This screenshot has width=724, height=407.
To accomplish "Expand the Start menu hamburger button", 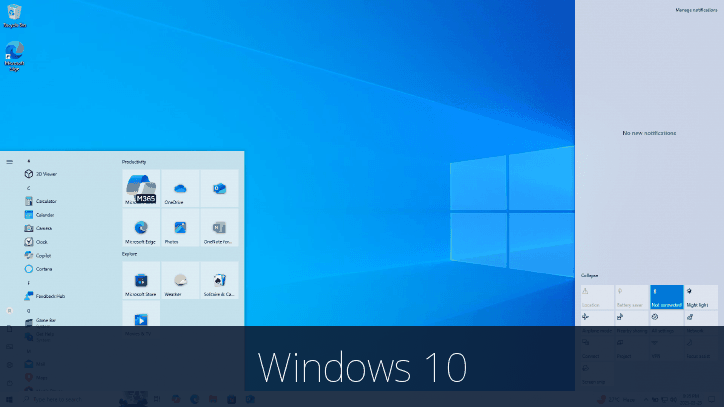I will [9, 162].
